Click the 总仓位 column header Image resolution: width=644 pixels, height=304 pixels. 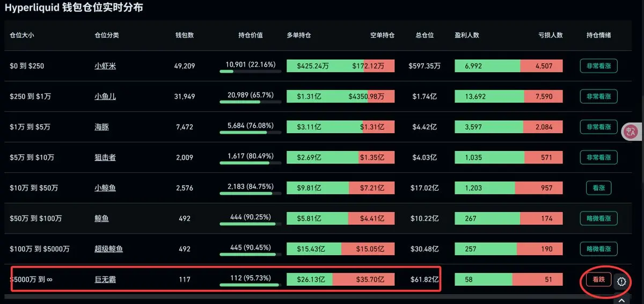point(425,35)
